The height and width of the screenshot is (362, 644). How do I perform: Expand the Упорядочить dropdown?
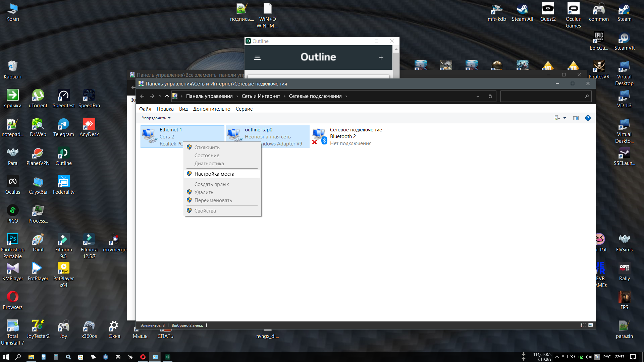coord(156,118)
